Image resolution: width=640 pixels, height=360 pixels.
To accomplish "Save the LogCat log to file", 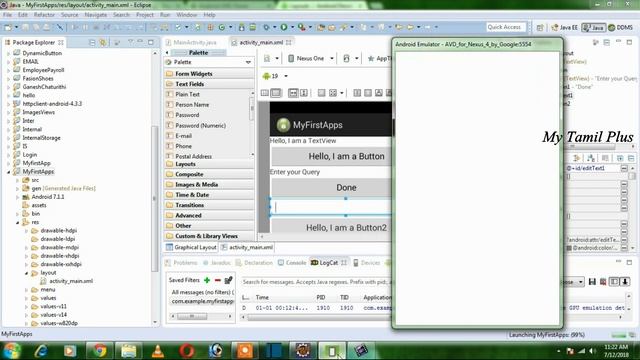I will [592, 282].
